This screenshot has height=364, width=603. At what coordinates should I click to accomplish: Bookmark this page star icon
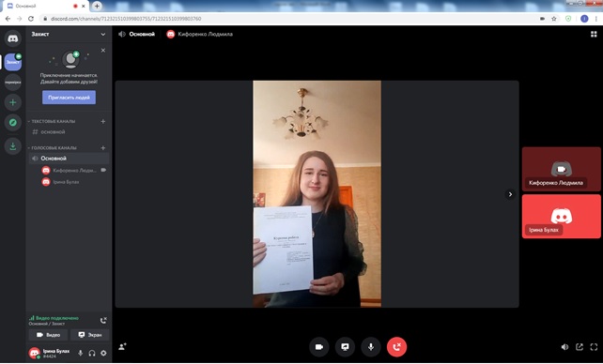pos(554,19)
